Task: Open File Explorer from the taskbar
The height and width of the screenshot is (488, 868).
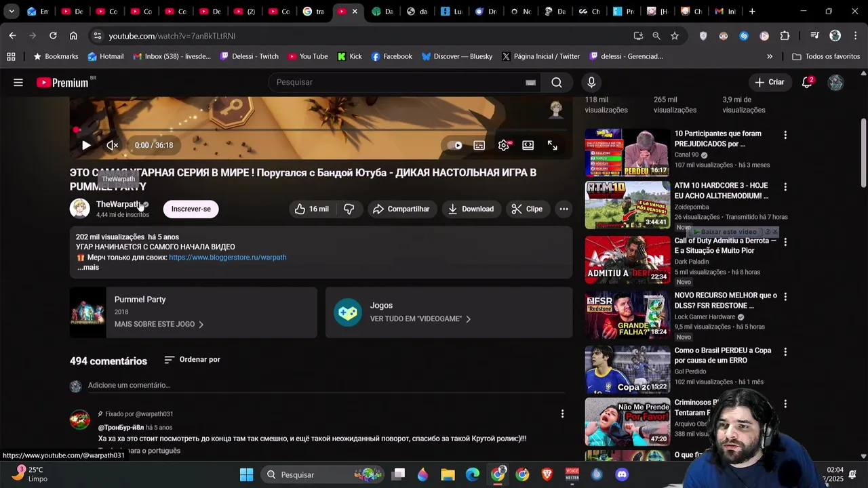Action: pyautogui.click(x=448, y=474)
